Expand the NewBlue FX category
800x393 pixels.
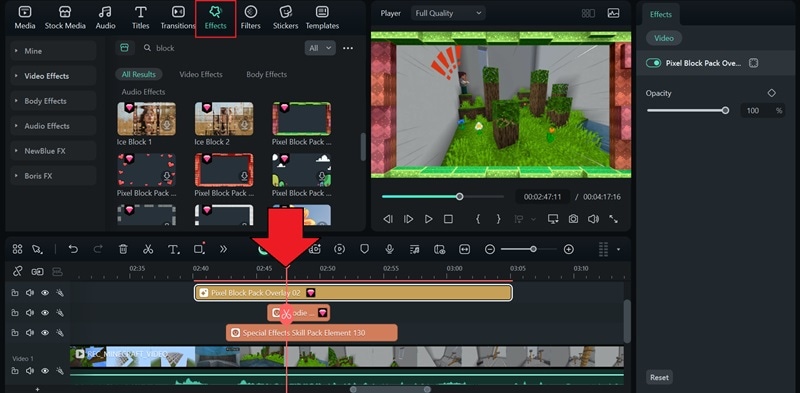click(x=53, y=151)
